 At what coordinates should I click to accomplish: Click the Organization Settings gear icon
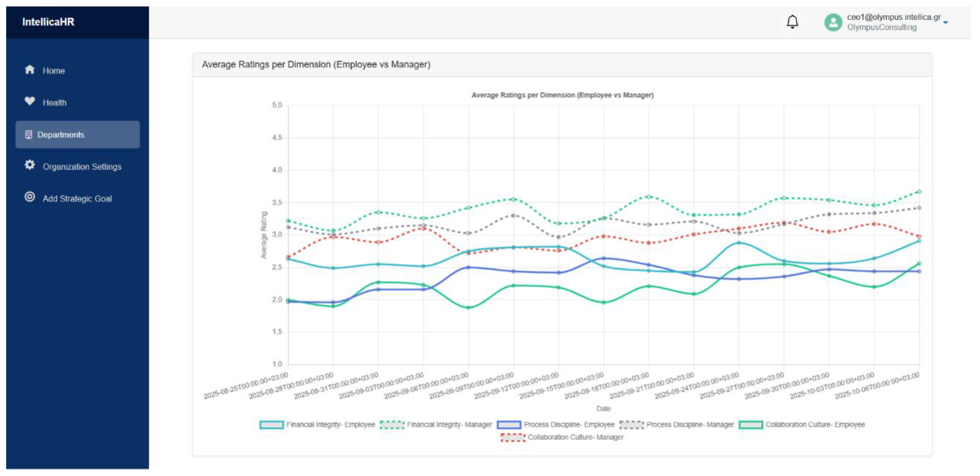click(x=30, y=165)
